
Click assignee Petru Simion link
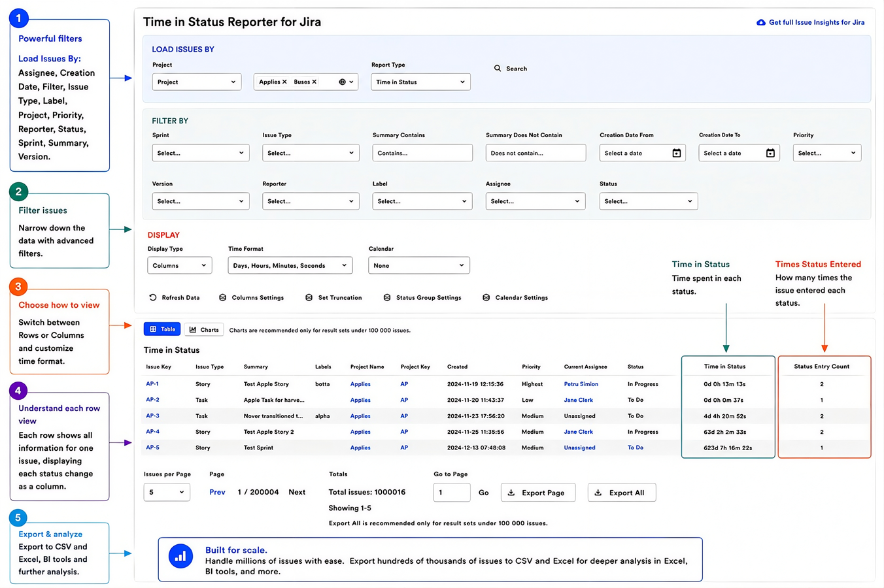581,384
